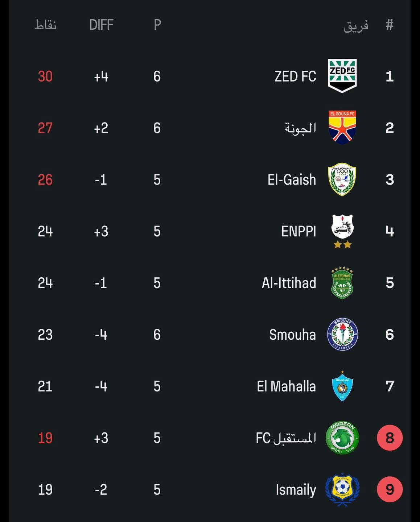This screenshot has height=522, width=420.
Task: Open the ZED FC club logo
Action: pyautogui.click(x=342, y=76)
